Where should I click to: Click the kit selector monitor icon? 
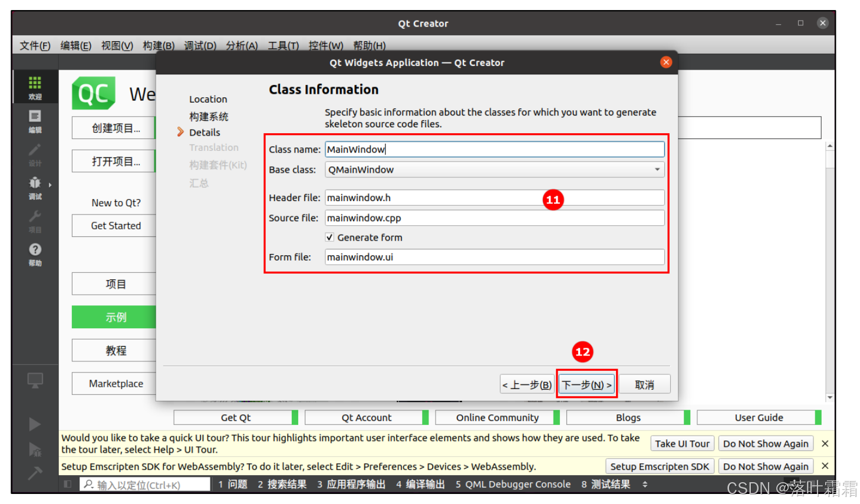[x=35, y=381]
